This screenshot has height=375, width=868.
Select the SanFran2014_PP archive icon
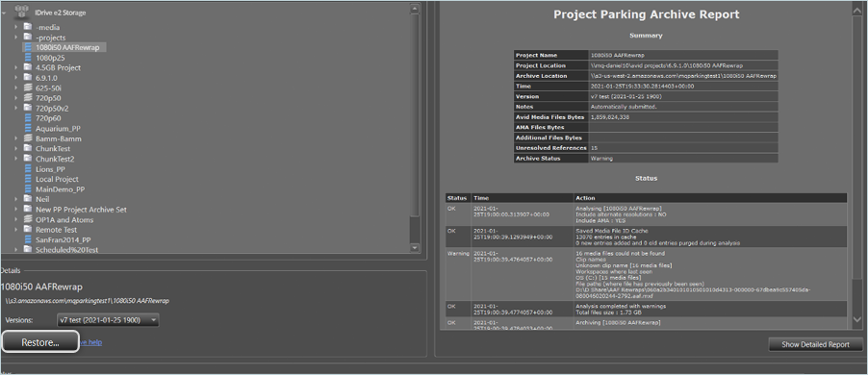(28, 239)
